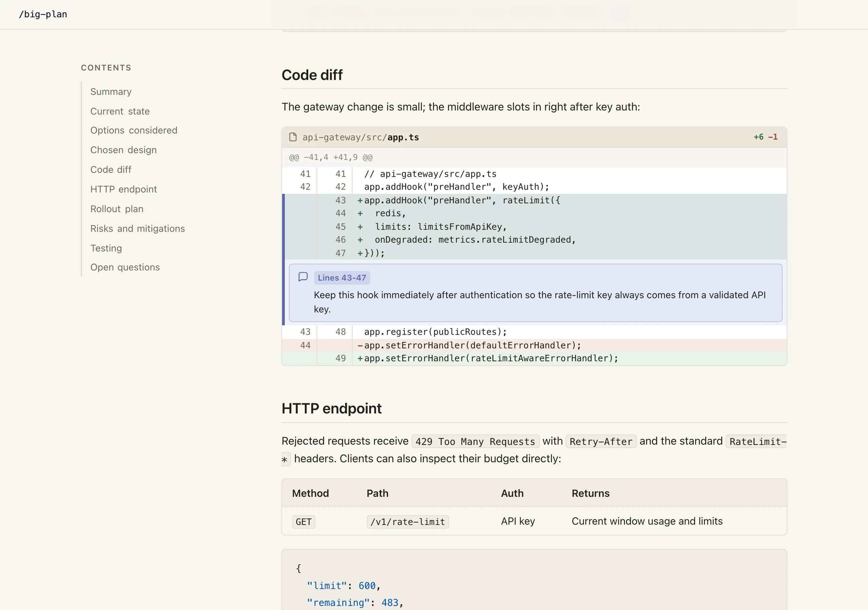Click new line number 49 in the diff
This screenshot has width=868, height=610.
340,358
